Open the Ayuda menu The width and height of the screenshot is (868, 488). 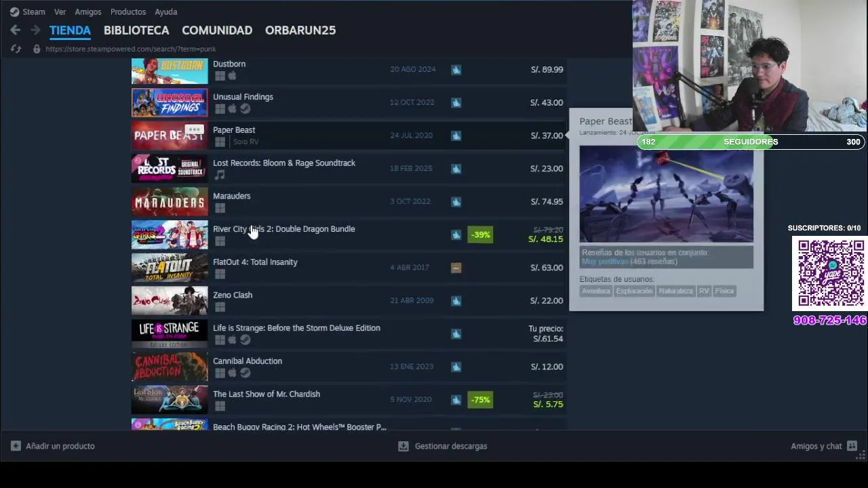coord(166,12)
